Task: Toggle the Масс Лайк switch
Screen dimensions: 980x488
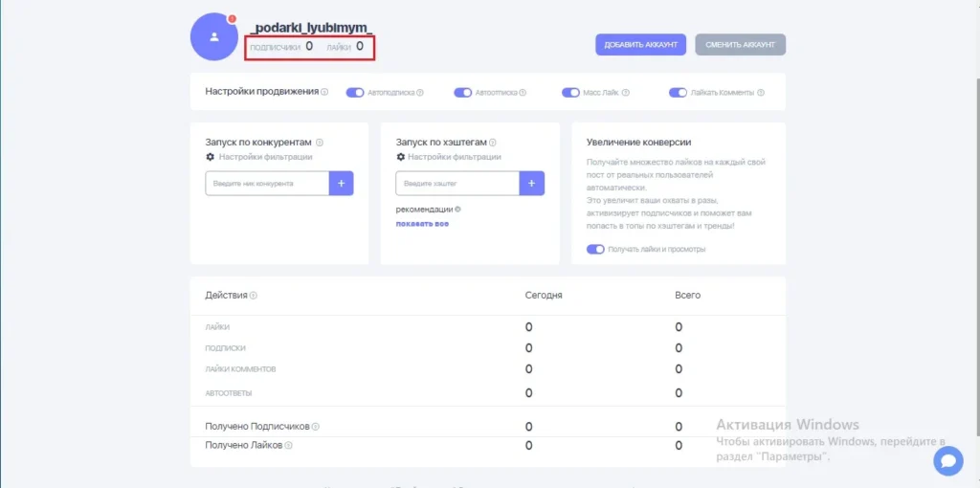Action: pos(571,93)
